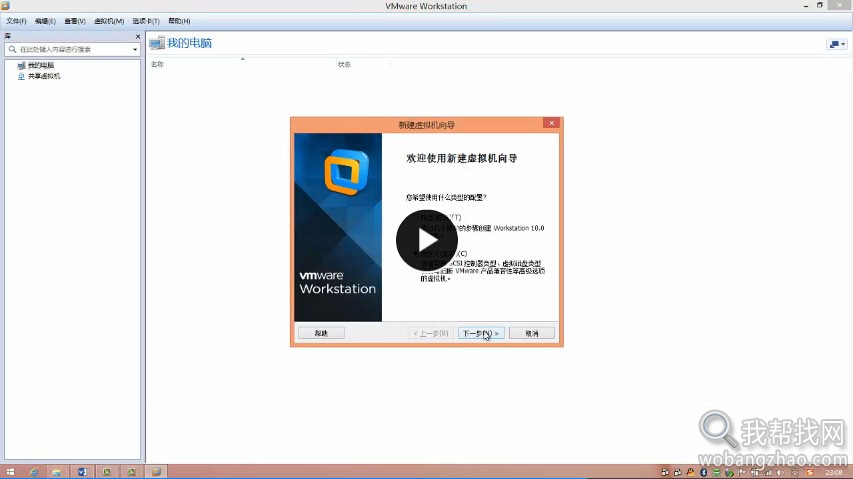
Task: Open the 帮助(H) menu
Action: [179, 21]
